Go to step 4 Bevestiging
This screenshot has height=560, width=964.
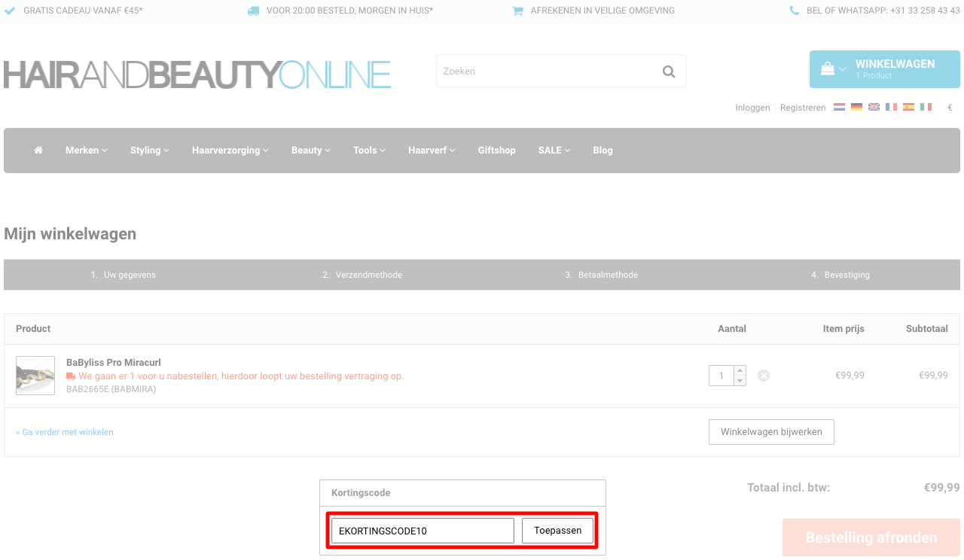(x=840, y=275)
